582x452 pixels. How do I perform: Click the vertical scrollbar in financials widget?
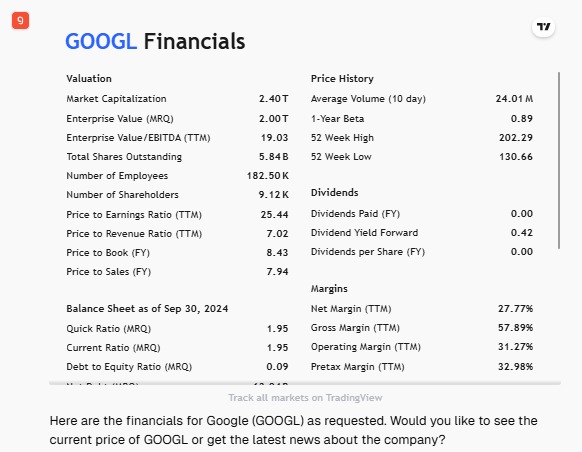(x=559, y=160)
